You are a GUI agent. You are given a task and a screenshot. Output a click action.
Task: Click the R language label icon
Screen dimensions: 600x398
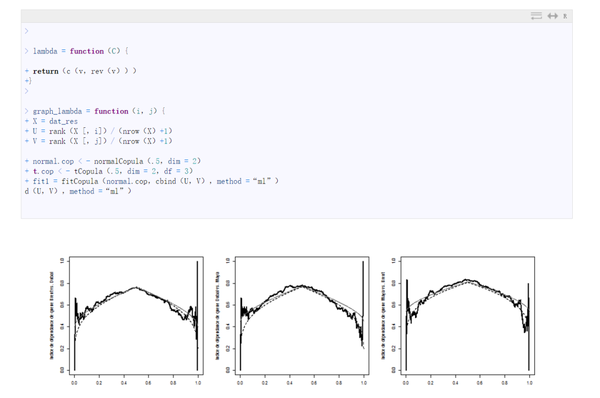click(x=565, y=16)
